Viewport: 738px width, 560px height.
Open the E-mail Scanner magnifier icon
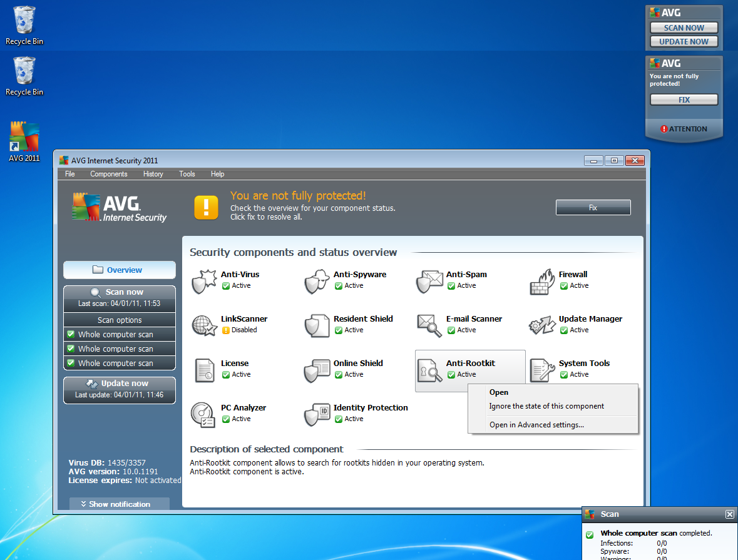pyautogui.click(x=429, y=324)
